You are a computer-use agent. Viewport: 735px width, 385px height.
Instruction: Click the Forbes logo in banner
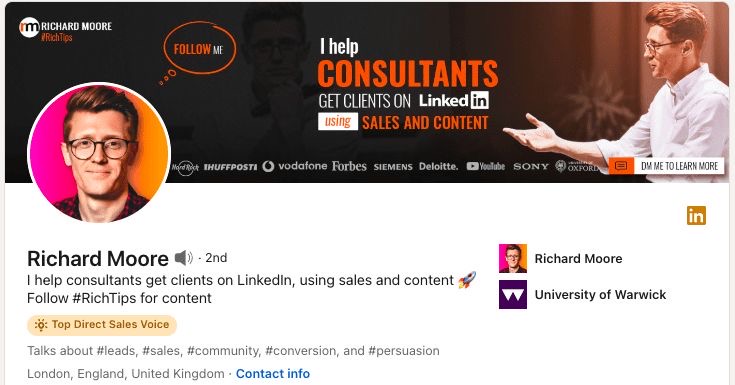(x=349, y=166)
